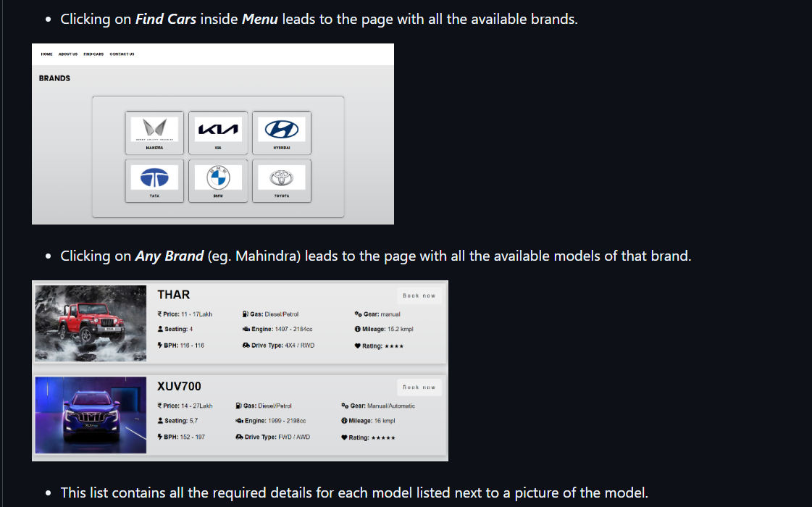
Task: Click the Drive Type car icon for XUV700
Action: point(239,437)
